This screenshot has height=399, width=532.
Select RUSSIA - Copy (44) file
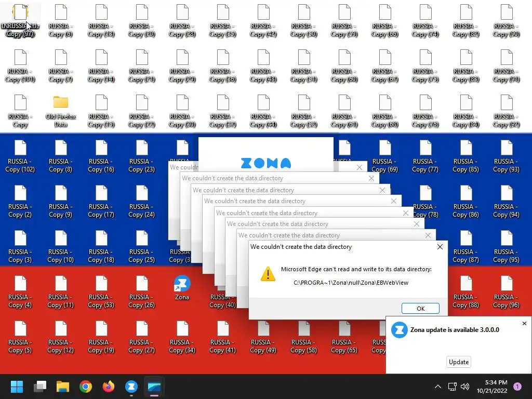click(263, 111)
